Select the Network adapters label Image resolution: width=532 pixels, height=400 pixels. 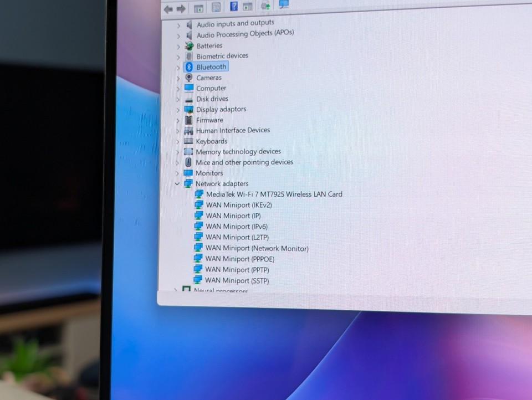222,183
